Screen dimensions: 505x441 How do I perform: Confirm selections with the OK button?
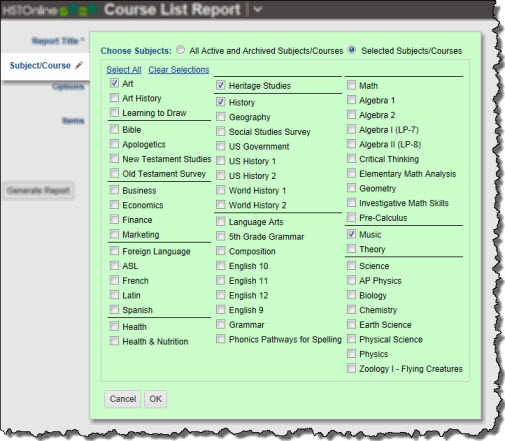tap(155, 399)
